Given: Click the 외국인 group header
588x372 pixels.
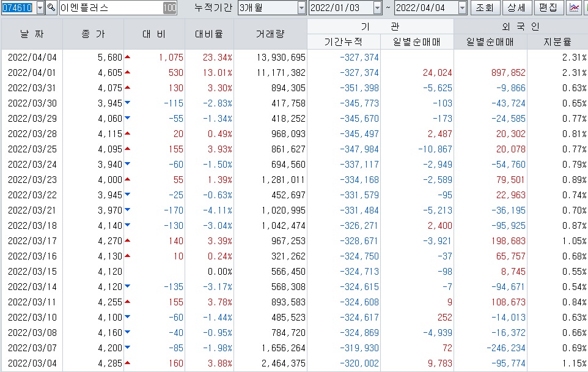Looking at the screenshot, I should 521,27.
